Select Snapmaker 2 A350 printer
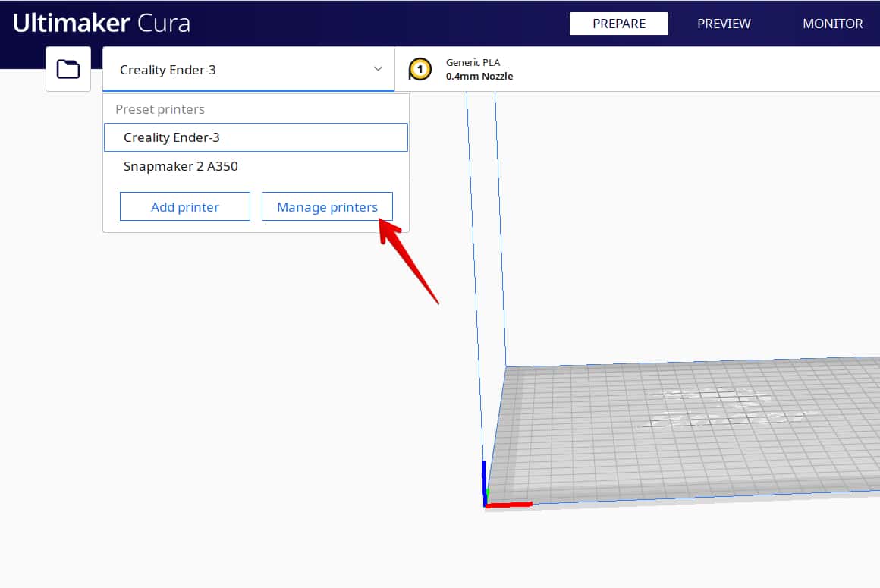This screenshot has width=880, height=588. point(256,166)
